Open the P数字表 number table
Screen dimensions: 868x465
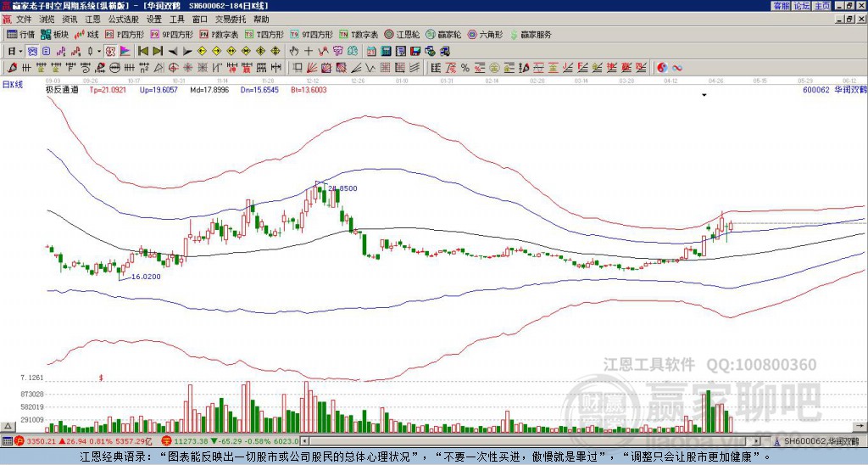coord(220,34)
